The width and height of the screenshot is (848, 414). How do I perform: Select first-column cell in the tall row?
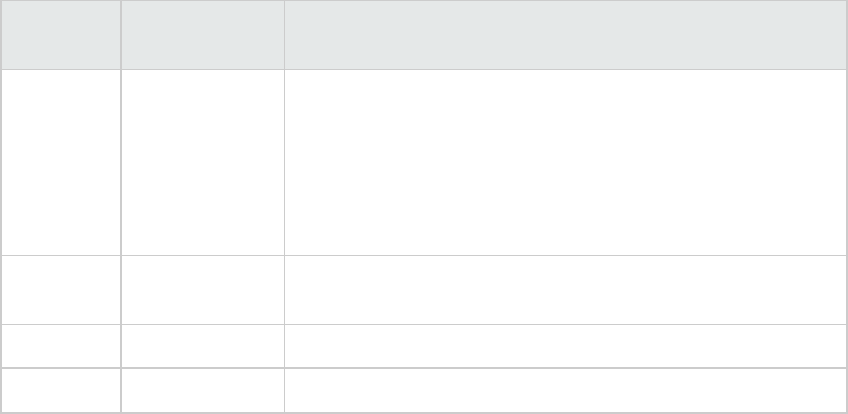pyautogui.click(x=60, y=161)
